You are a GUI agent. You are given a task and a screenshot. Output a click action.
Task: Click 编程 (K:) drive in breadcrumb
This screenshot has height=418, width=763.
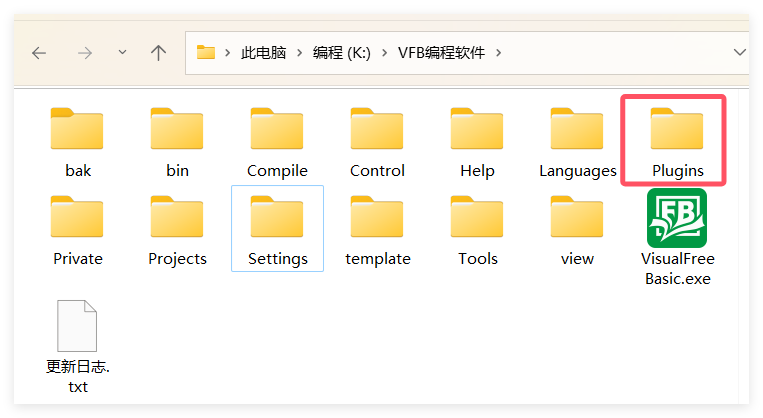click(341, 53)
